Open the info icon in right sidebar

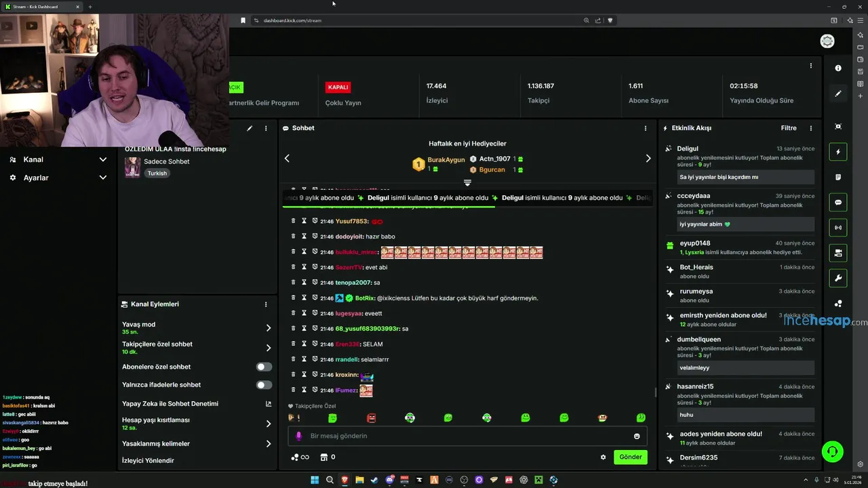838,68
